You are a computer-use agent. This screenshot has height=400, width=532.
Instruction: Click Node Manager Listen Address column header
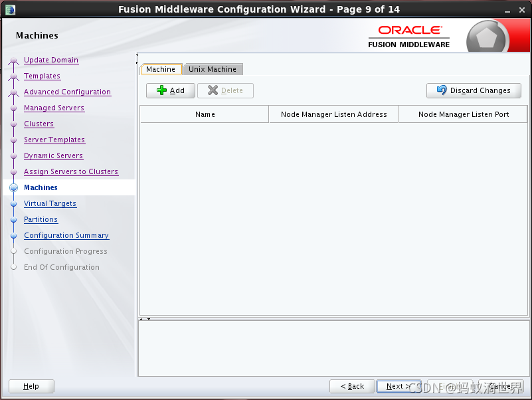coord(333,114)
